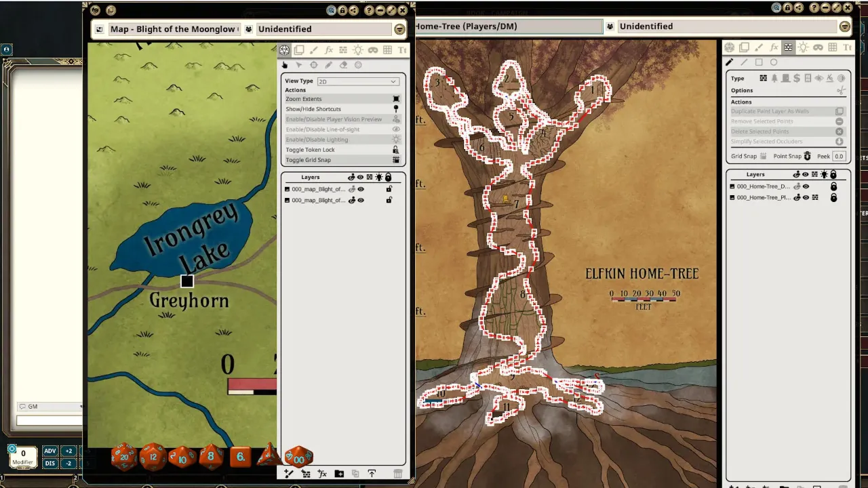
Task: Click Toggle Token Lock action
Action: point(342,150)
